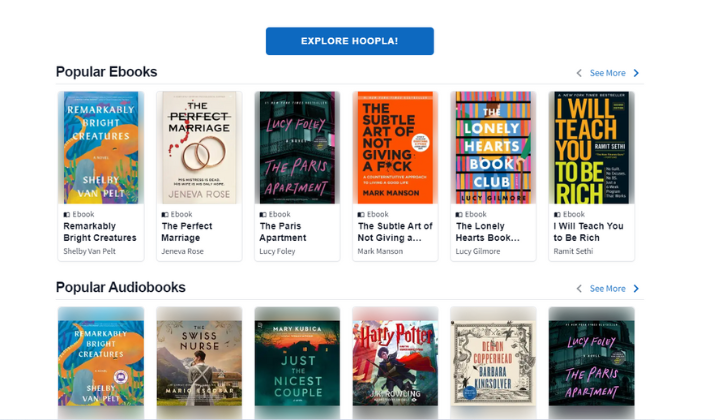
Task: Click the Explore Hoopla! button
Action: click(x=350, y=41)
